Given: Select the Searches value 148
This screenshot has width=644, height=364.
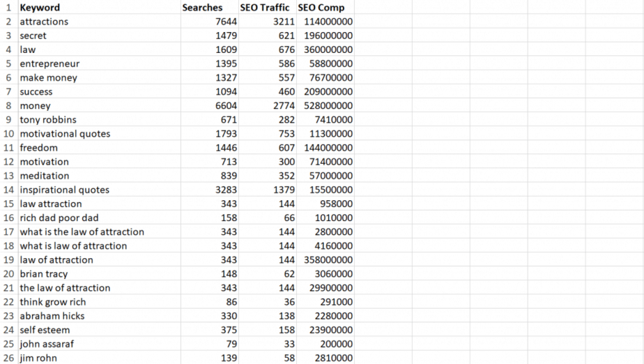Looking at the screenshot, I should (210, 273).
